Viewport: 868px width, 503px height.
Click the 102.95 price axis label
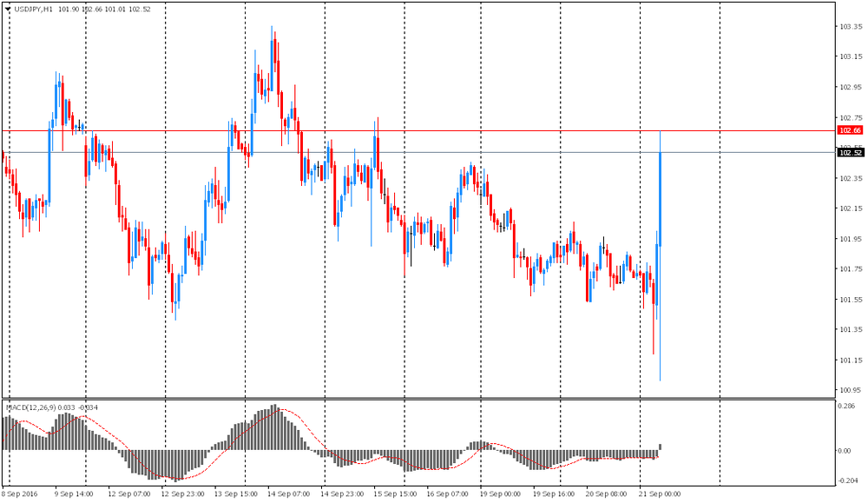851,88
